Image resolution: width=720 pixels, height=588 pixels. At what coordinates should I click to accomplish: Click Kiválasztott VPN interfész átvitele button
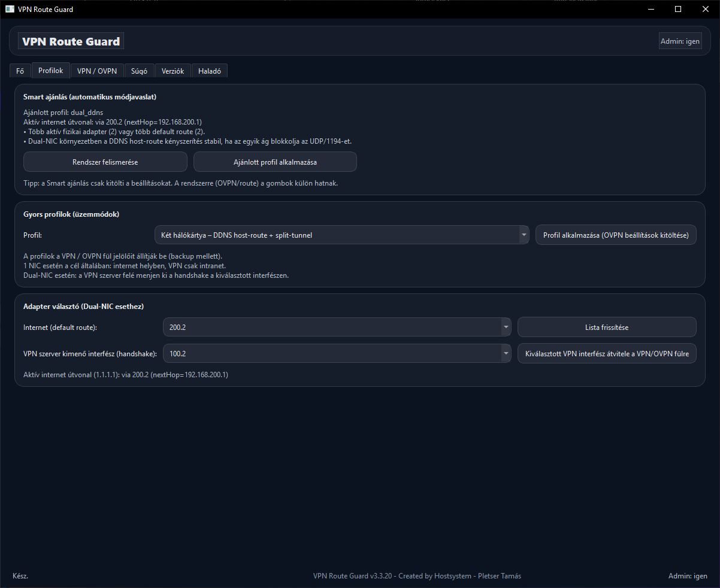click(x=607, y=353)
